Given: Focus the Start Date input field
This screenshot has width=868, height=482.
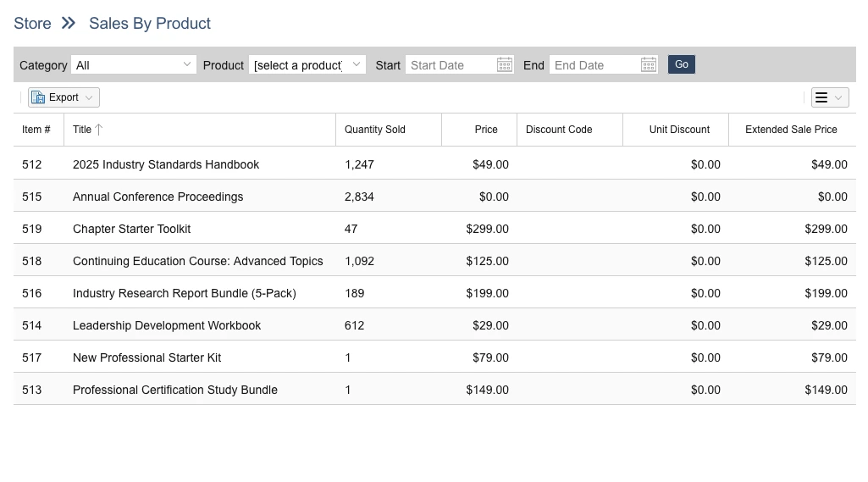Looking at the screenshot, I should tap(451, 65).
